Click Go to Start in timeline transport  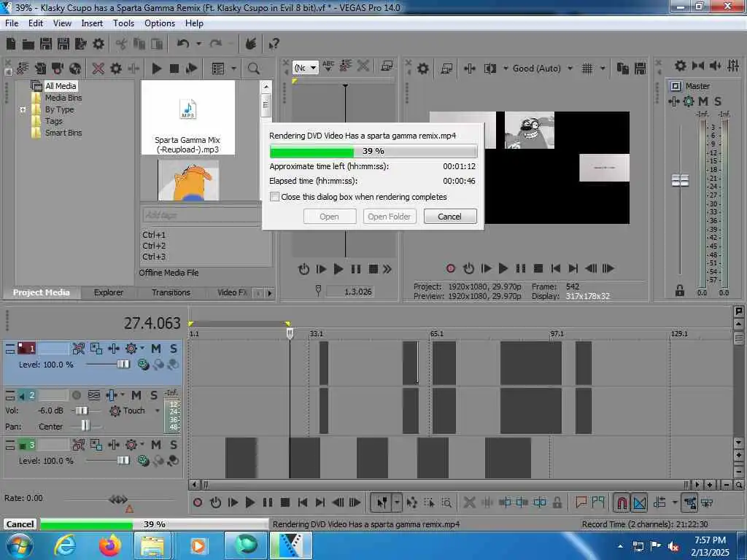click(x=303, y=502)
